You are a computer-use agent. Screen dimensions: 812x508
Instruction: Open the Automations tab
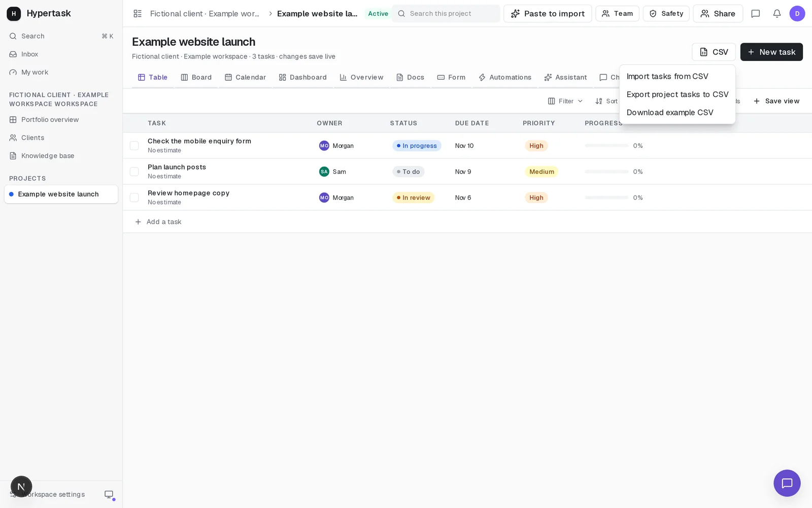505,77
